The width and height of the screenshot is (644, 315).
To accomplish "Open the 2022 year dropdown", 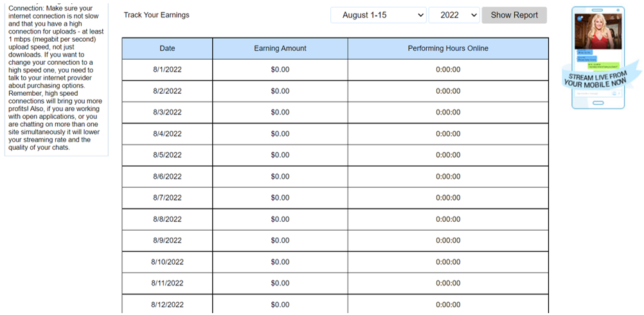I will (x=454, y=15).
